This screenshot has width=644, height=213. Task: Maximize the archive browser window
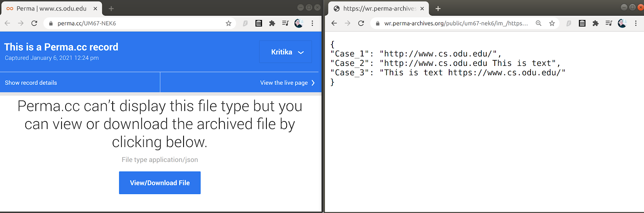632,7
